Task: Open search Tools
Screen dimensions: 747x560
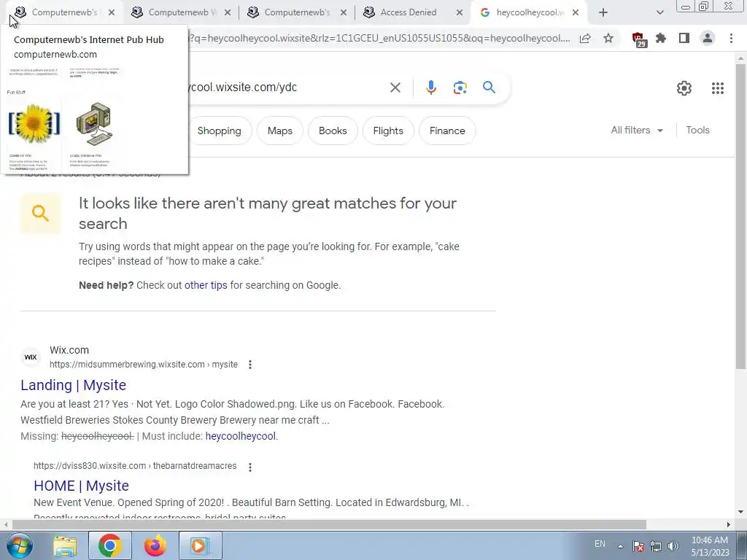Action: click(x=697, y=130)
